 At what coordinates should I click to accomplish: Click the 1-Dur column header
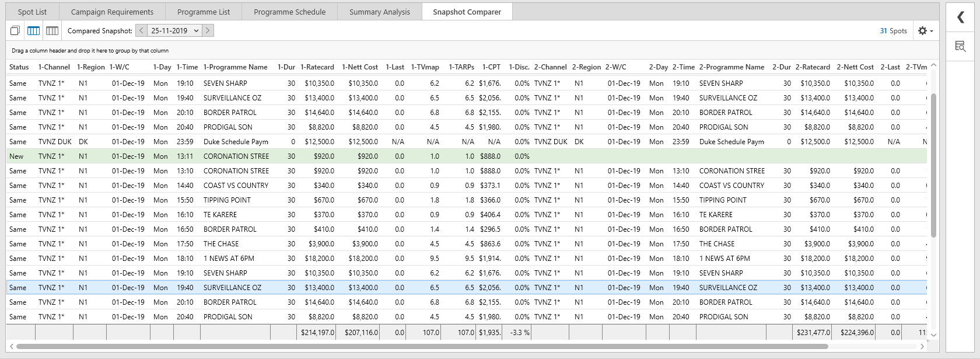(286, 67)
